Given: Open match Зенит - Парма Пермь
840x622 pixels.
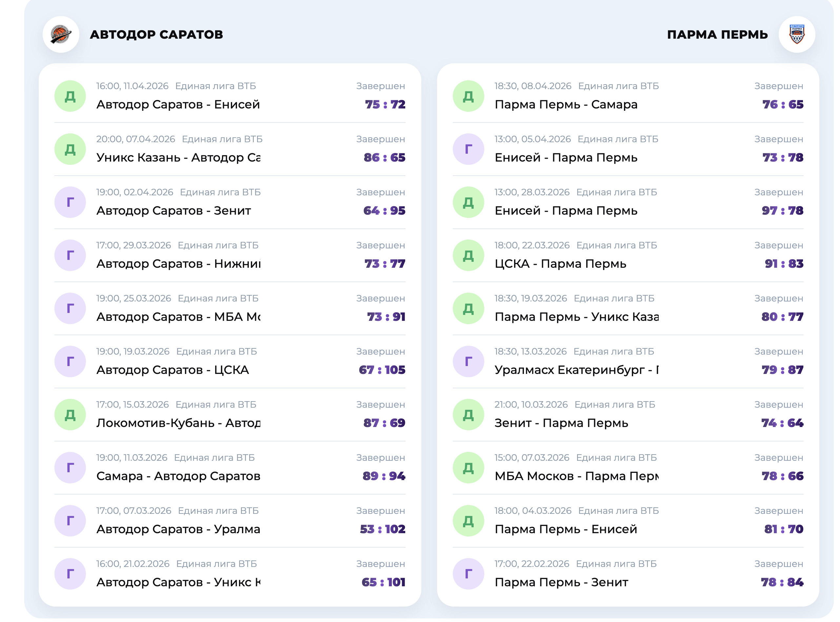Looking at the screenshot, I should point(561,423).
